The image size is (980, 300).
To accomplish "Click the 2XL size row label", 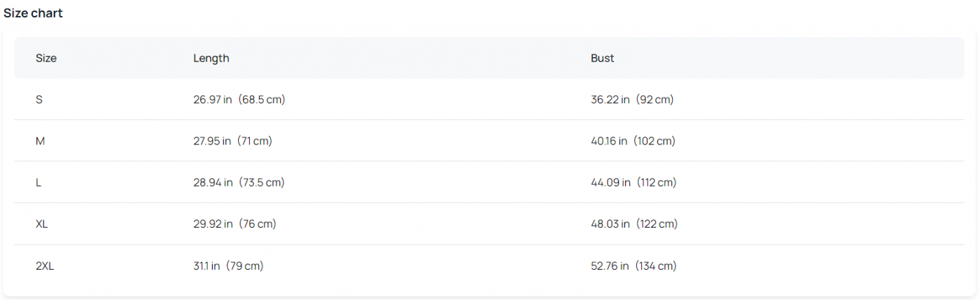I will point(45,266).
